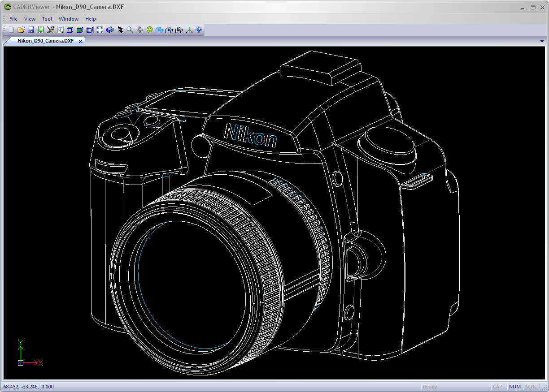The height and width of the screenshot is (392, 549).
Task: Toggle the CAP status bar indicator
Action: coord(498,386)
